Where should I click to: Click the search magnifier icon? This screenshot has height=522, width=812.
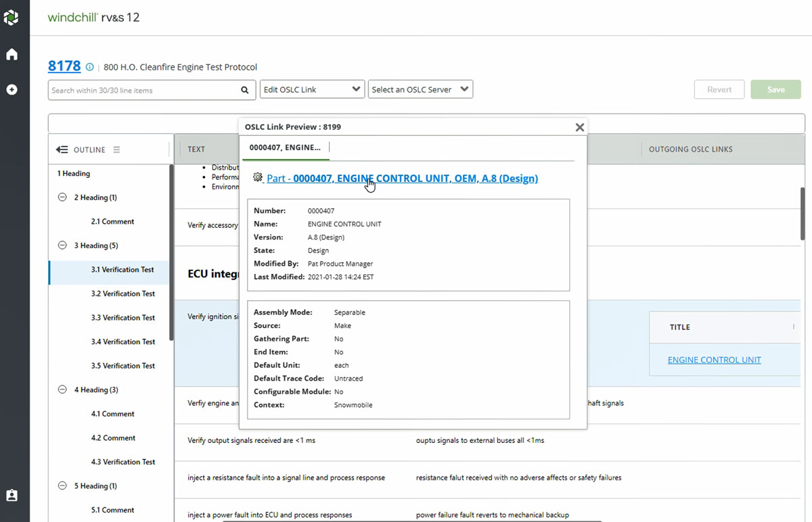coord(244,90)
